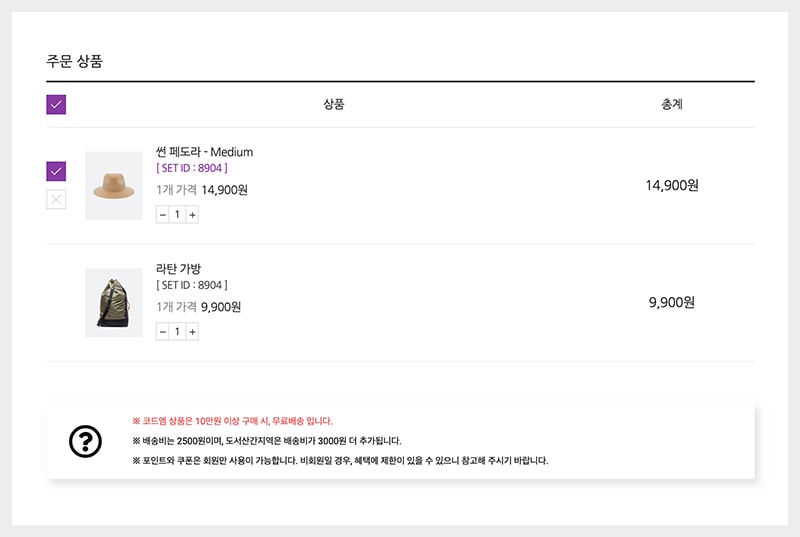This screenshot has width=800, height=537.
Task: Click the question mark help icon
Action: (x=85, y=441)
